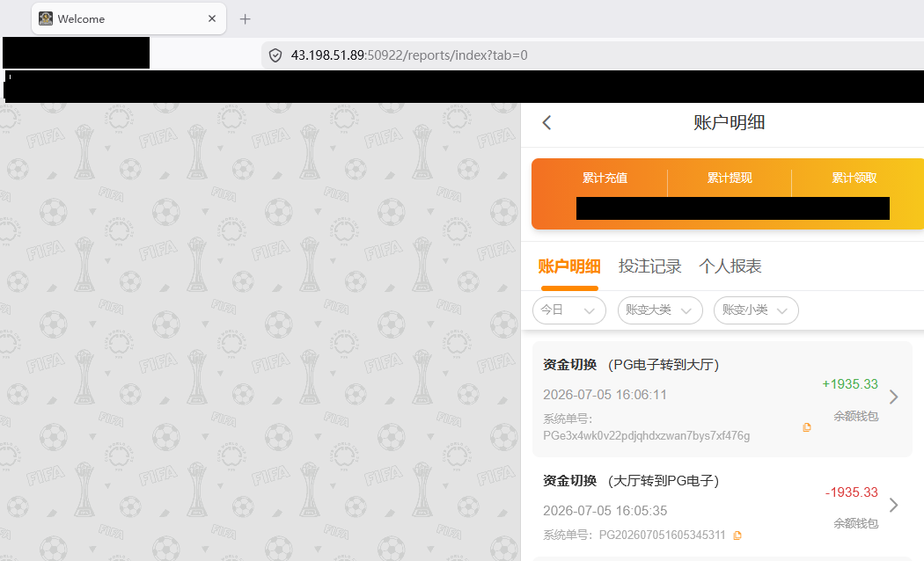Click 余额钱包 under the -1935.33 amount
This screenshot has height=561, width=924.
point(855,523)
